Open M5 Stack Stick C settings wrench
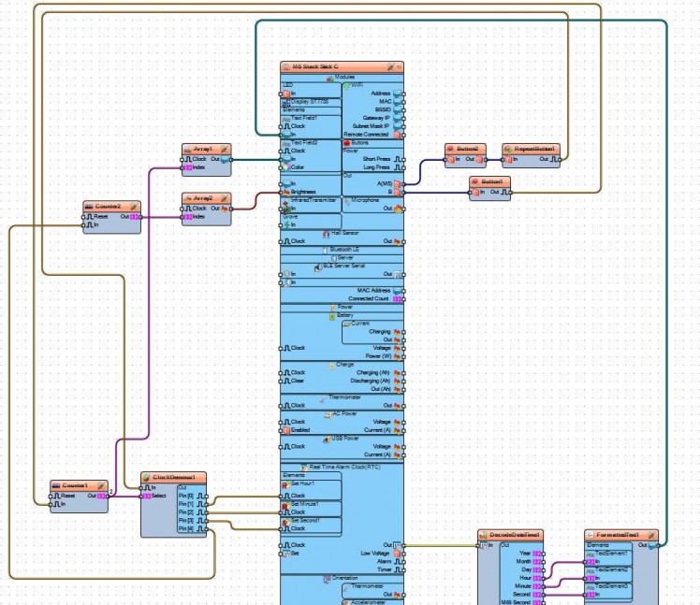The image size is (700, 605). (390, 66)
